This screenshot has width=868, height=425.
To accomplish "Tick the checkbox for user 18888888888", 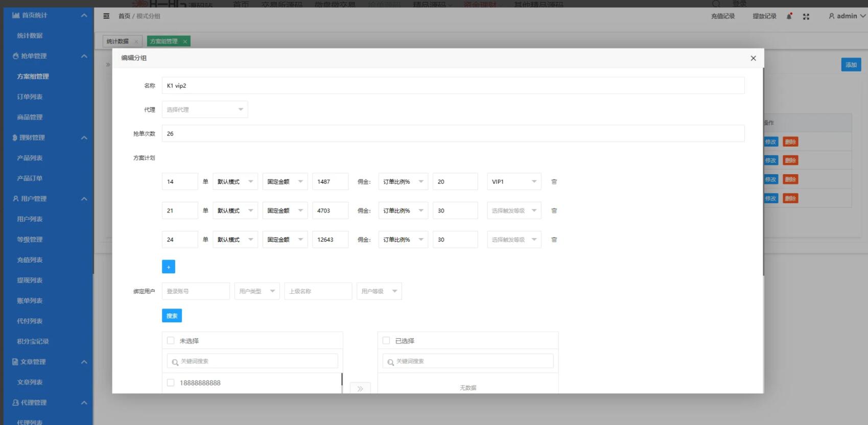I will pos(171,383).
